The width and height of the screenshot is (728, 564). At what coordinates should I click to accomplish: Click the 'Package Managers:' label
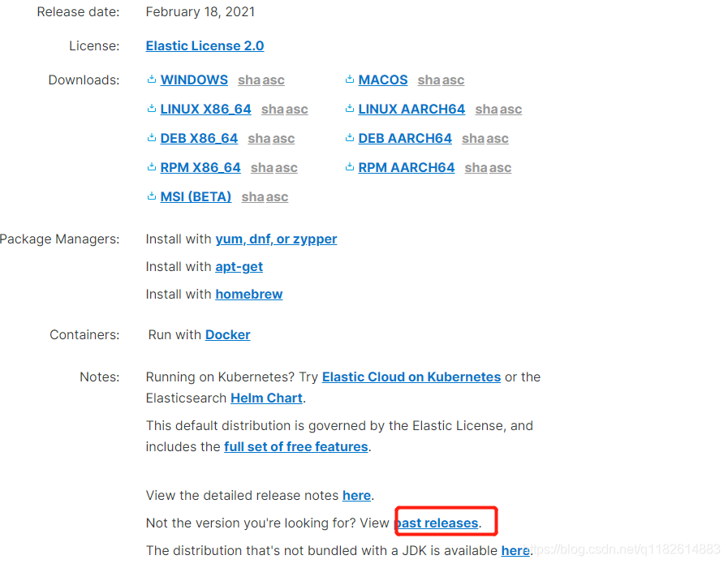(59, 239)
